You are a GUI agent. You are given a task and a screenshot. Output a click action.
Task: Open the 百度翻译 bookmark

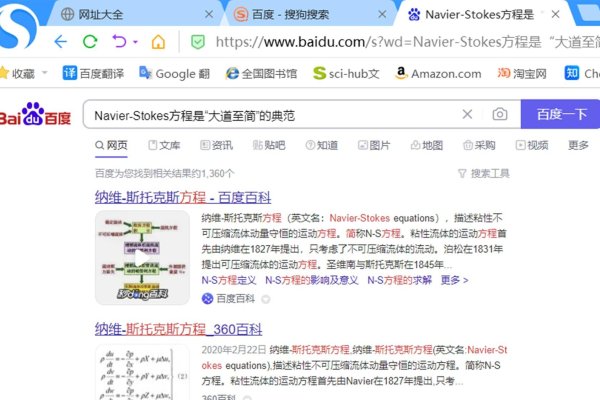[x=93, y=73]
